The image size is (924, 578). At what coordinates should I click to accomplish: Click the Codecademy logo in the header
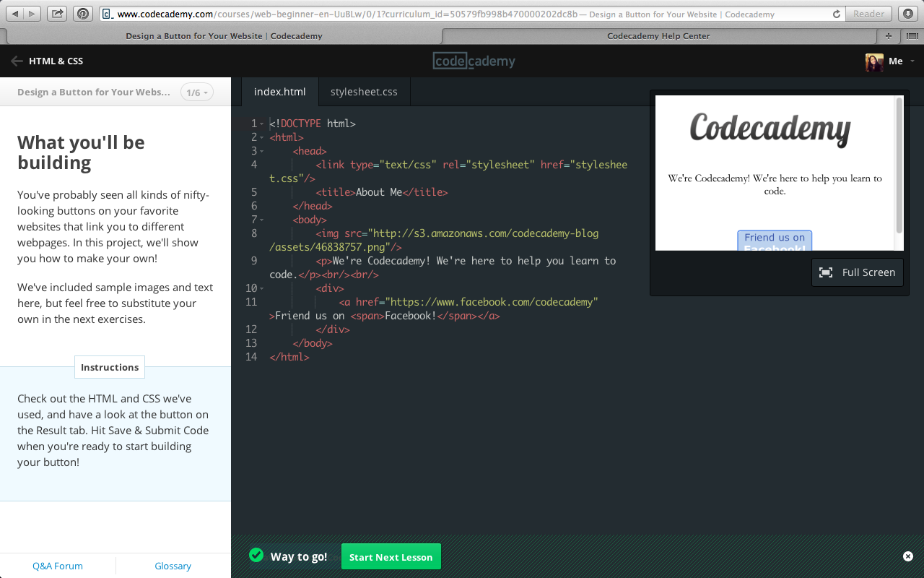474,61
